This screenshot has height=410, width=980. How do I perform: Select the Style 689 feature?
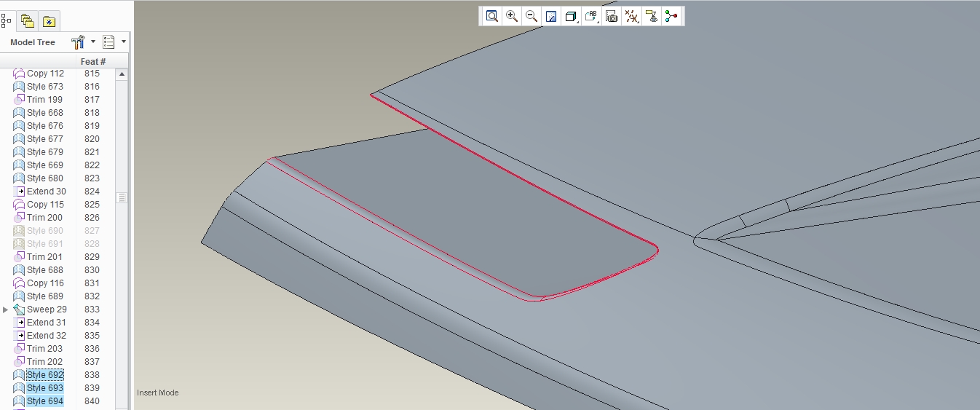(x=45, y=296)
